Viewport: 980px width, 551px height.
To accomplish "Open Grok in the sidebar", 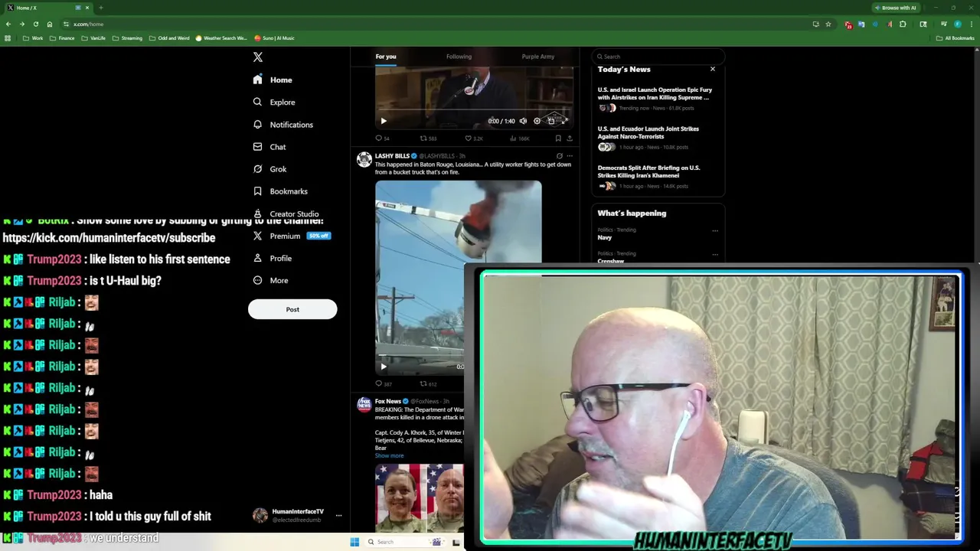I will pos(269,169).
